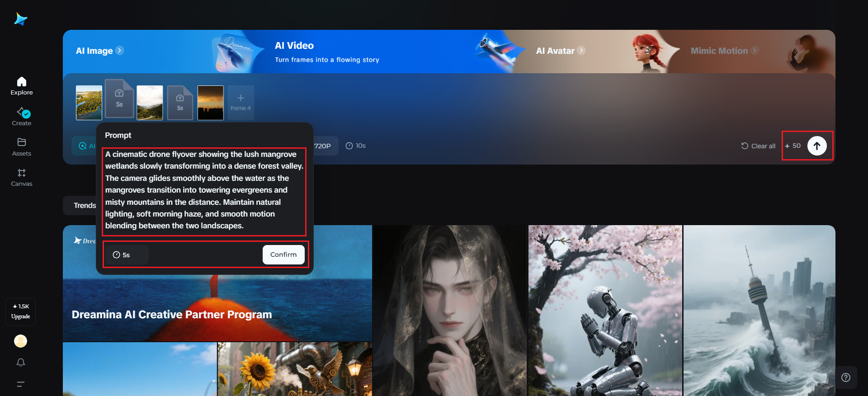Screen dimensions: 868x396
Task: Click the chevron next to AI Image
Action: (x=119, y=50)
